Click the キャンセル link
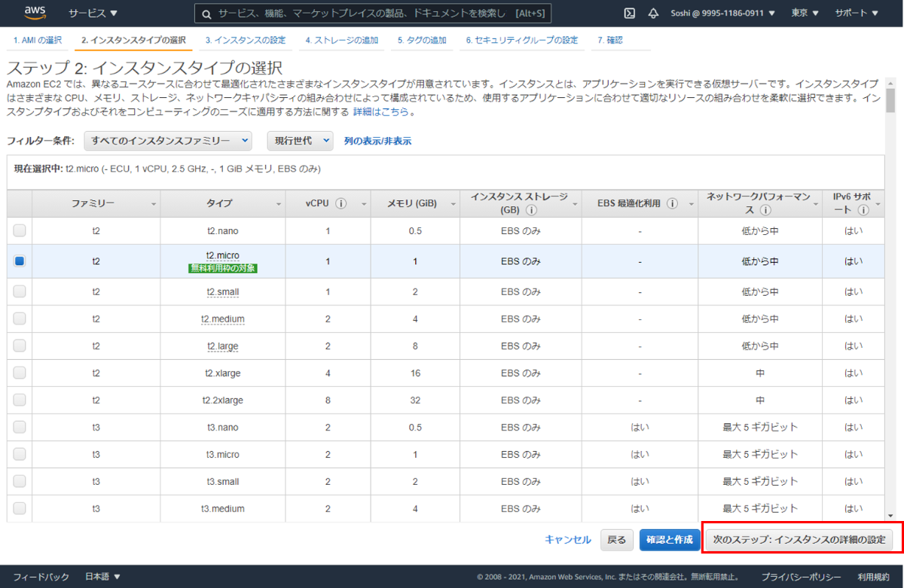This screenshot has width=904, height=588. (568, 540)
